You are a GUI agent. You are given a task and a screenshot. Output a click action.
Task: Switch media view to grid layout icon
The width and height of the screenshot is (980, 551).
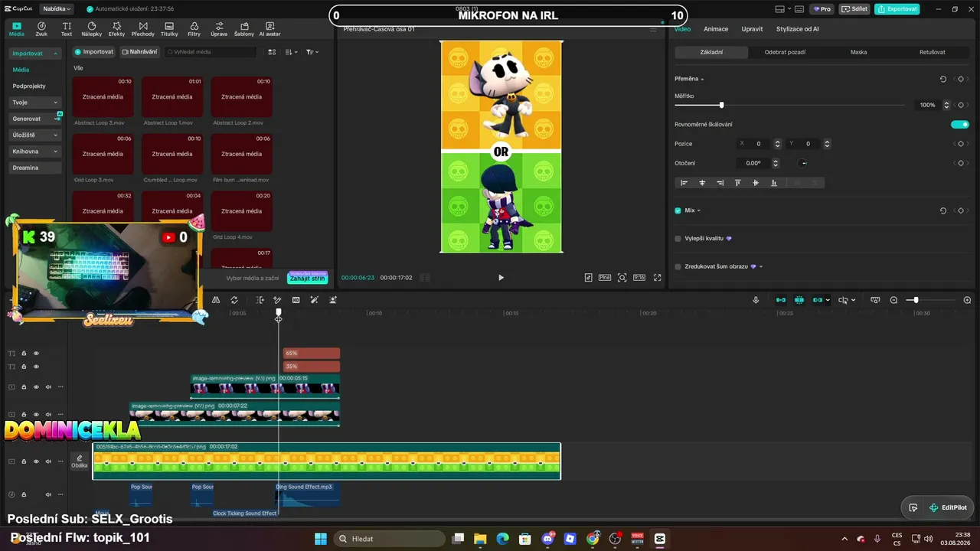coord(272,52)
